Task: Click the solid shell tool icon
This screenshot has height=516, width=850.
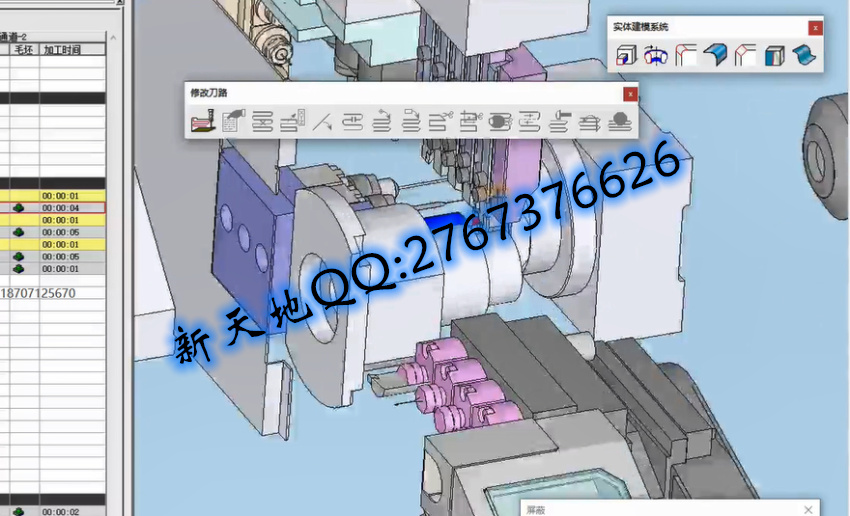Action: (774, 56)
